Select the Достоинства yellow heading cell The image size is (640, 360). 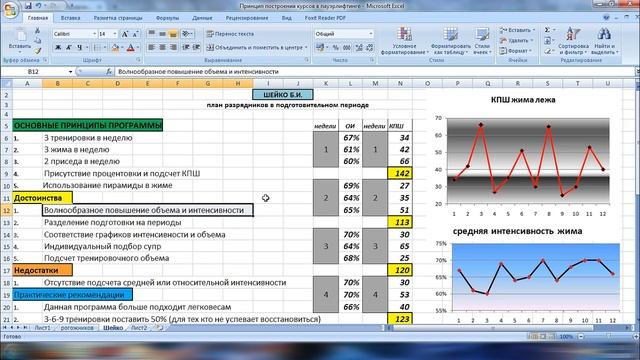tap(42, 198)
